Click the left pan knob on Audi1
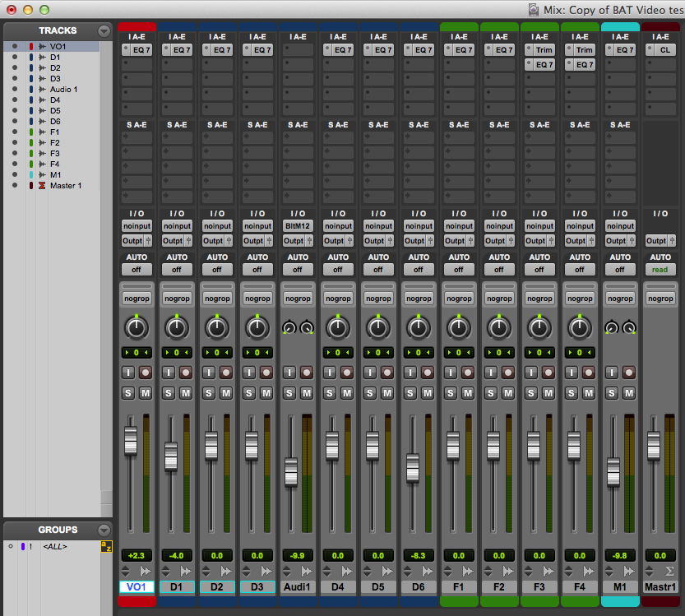The image size is (685, 616). click(x=289, y=329)
